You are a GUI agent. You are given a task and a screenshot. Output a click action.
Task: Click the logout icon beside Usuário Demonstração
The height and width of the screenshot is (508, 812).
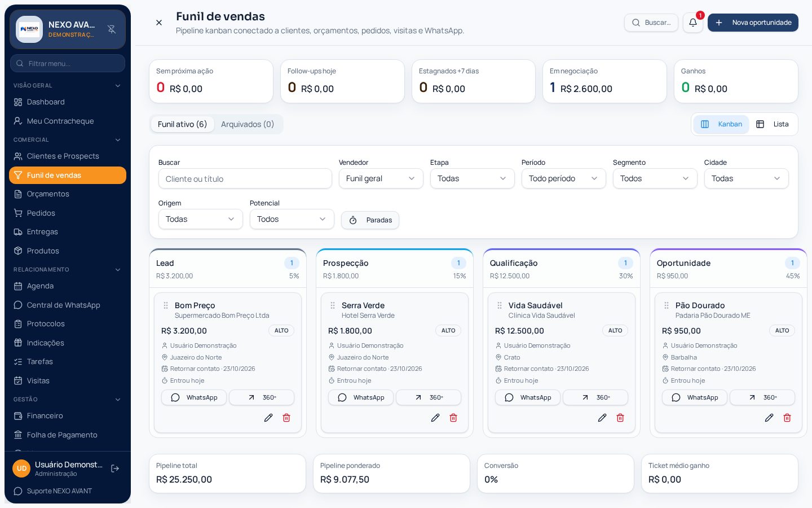point(115,468)
